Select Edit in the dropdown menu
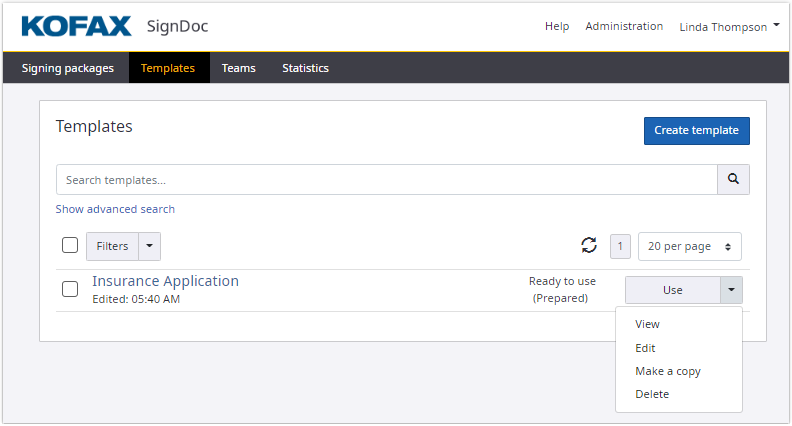Screen dimensions: 792x426 point(645,348)
